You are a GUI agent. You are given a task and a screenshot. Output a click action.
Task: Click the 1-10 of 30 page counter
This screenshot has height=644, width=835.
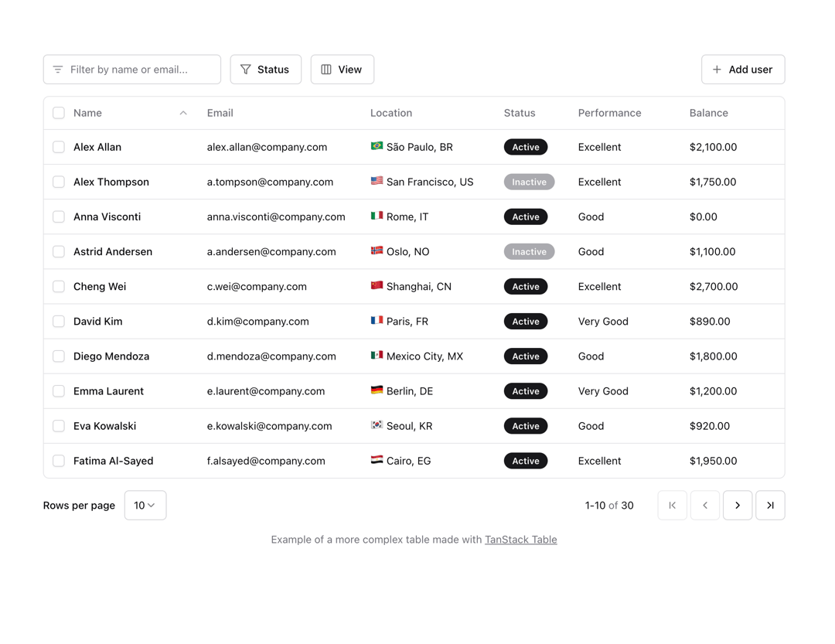[x=609, y=506]
